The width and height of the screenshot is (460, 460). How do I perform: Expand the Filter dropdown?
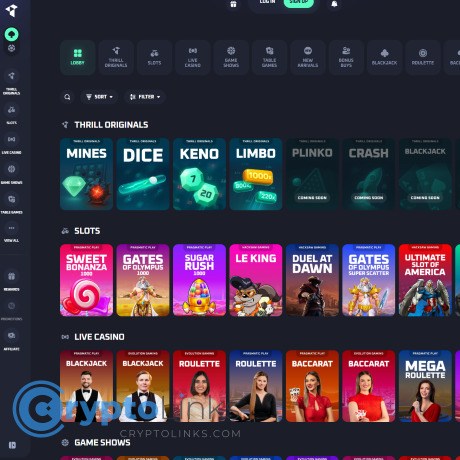tap(145, 97)
